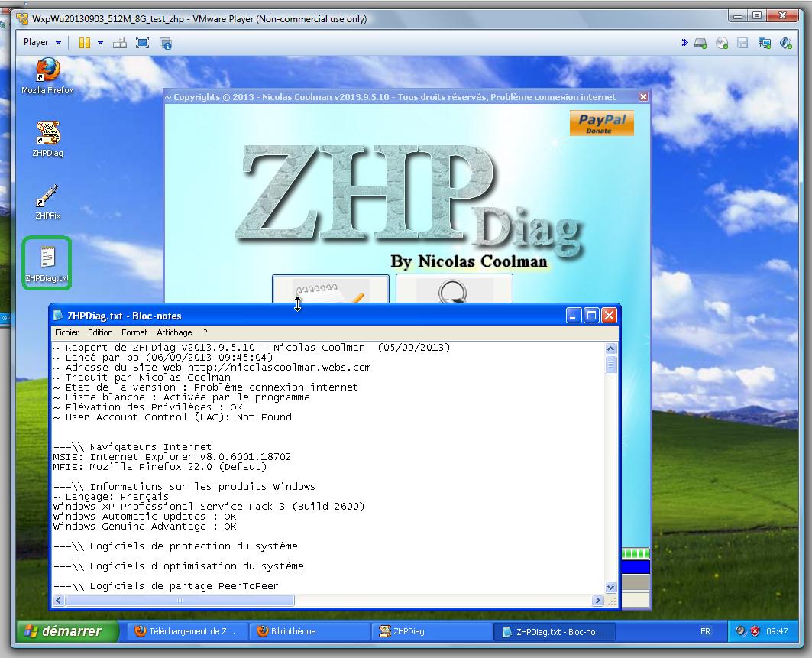Click the 09:47 clock in the system tray
This screenshot has height=658, width=812.
777,631
